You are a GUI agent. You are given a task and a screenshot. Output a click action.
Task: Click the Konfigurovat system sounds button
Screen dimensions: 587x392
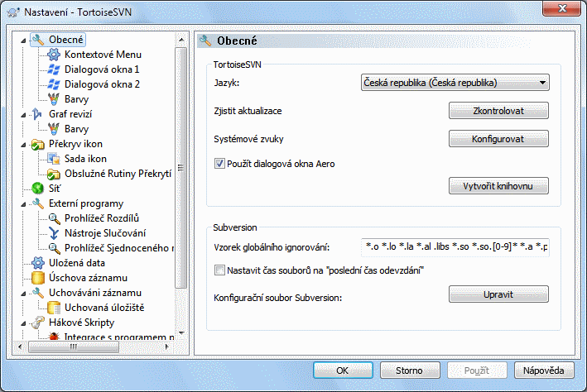[498, 139]
